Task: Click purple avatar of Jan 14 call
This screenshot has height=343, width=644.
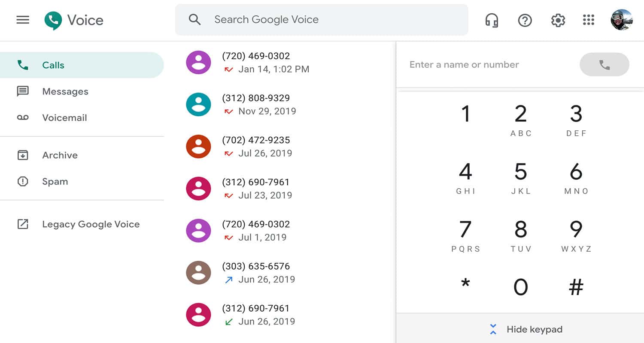Action: (x=198, y=63)
